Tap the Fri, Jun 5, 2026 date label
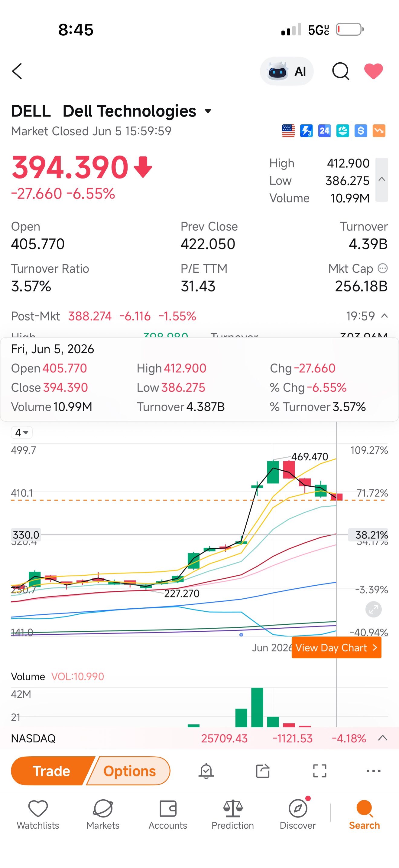 pos(53,349)
